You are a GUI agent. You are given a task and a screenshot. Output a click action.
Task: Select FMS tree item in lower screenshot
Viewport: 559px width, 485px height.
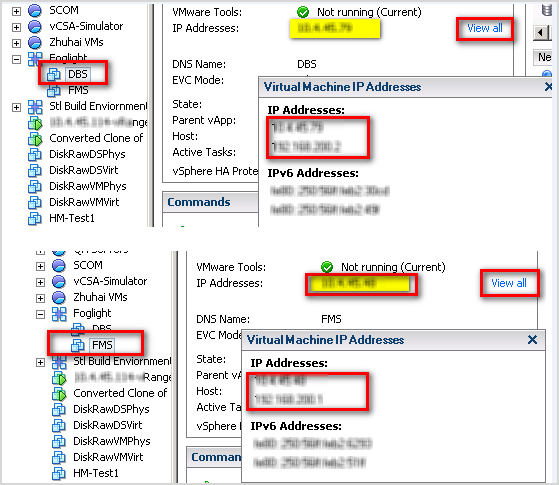click(x=102, y=345)
